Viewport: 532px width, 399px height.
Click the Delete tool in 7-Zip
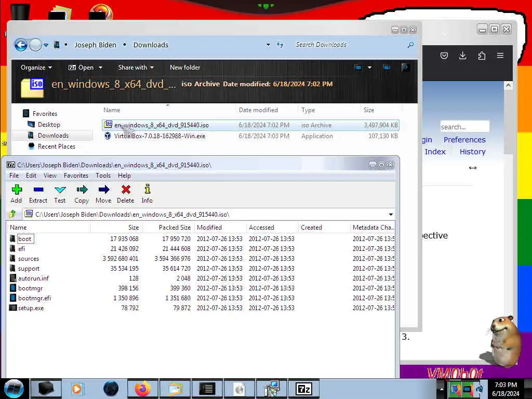pos(126,194)
